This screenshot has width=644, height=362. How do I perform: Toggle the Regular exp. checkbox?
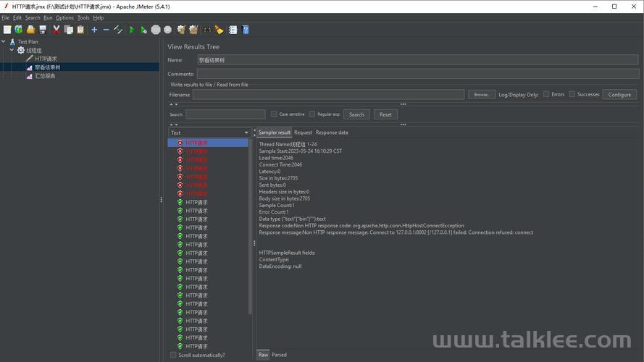tap(312, 114)
